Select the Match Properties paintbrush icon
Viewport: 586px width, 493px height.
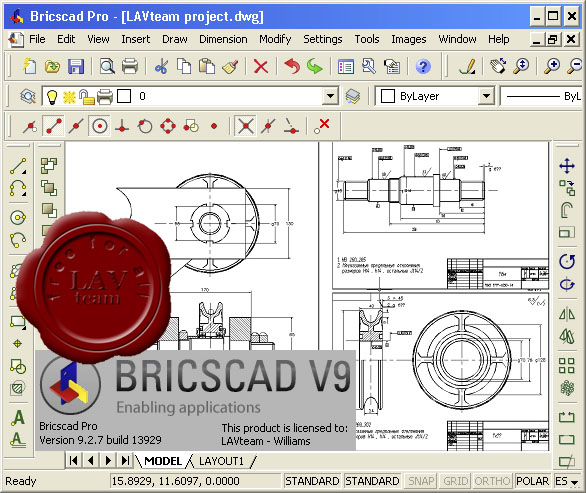click(230, 67)
